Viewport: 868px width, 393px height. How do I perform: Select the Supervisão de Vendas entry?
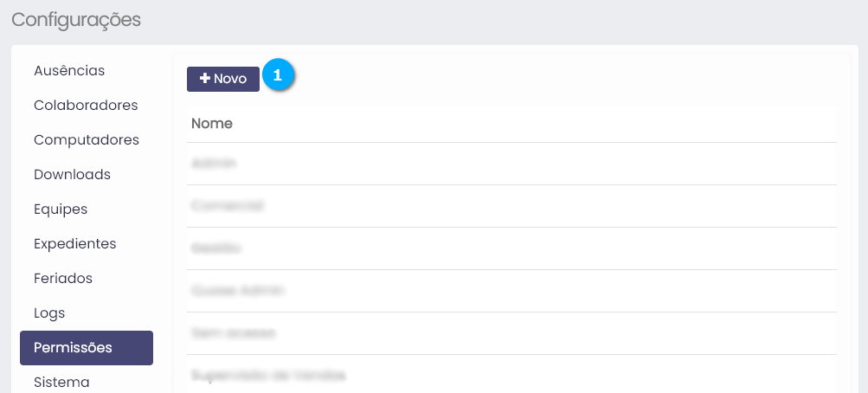(x=268, y=376)
